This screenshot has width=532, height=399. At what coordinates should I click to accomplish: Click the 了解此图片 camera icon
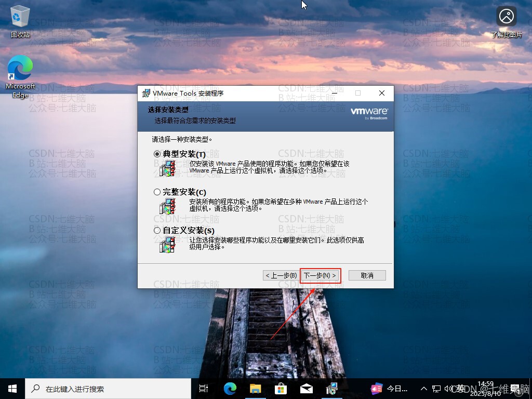506,16
